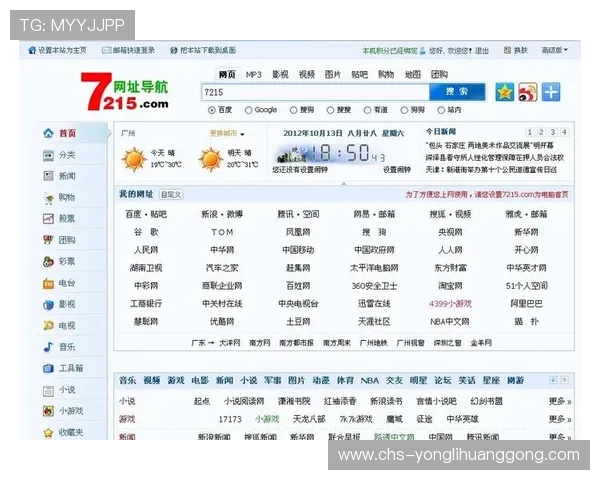Viewport: 600px width, 480px height.
Task: Open 彩票 sidebar icon
Action: (x=48, y=262)
